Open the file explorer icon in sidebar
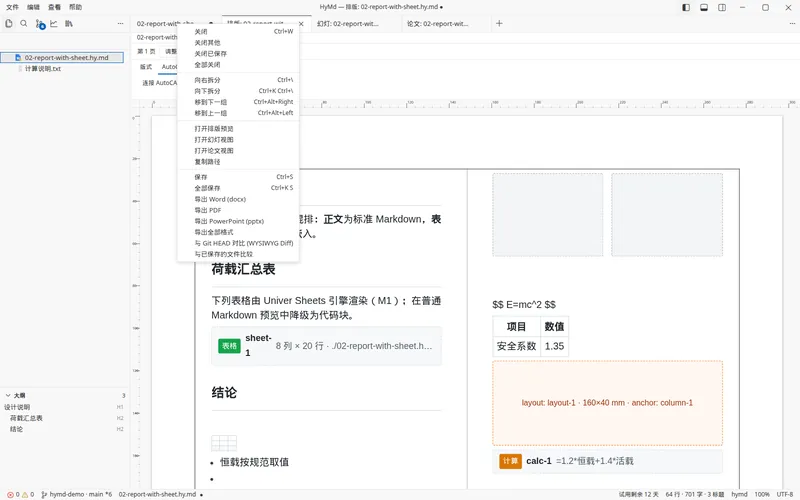Screen dimensions: 800x500 (9, 23)
